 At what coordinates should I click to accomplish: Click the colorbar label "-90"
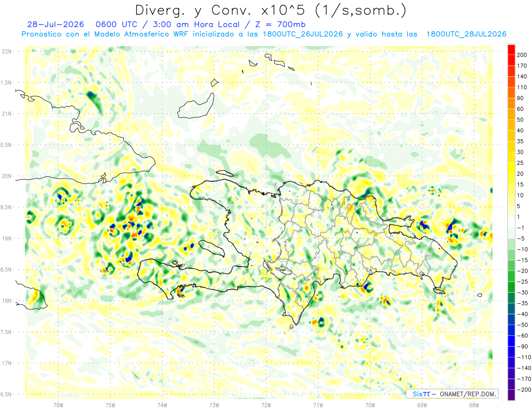523,347
